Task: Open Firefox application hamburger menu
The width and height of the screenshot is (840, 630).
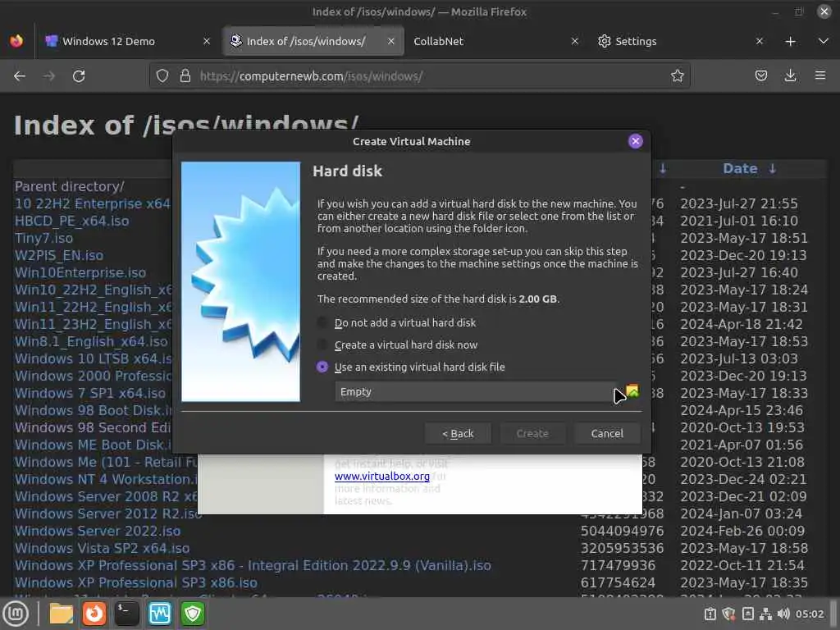Action: point(820,76)
